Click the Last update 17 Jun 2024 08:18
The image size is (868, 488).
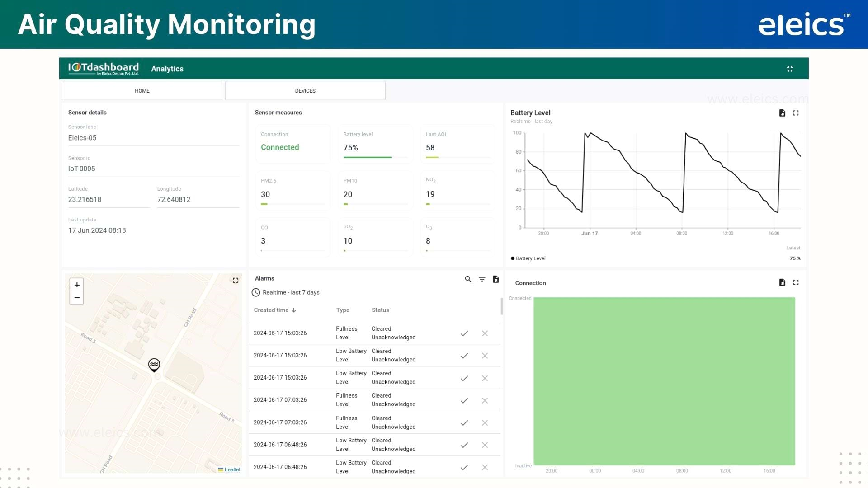tap(97, 230)
